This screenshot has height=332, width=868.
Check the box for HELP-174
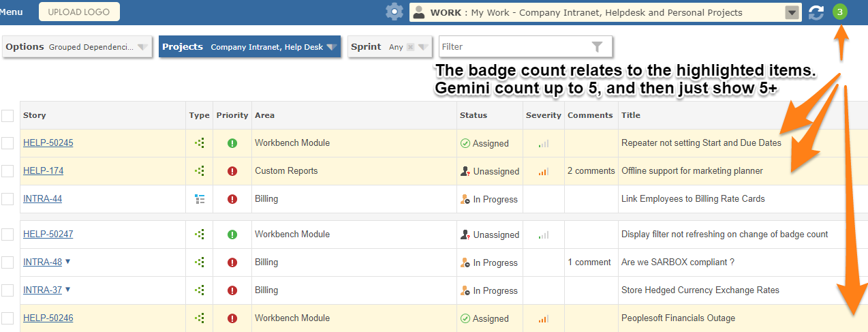7,171
